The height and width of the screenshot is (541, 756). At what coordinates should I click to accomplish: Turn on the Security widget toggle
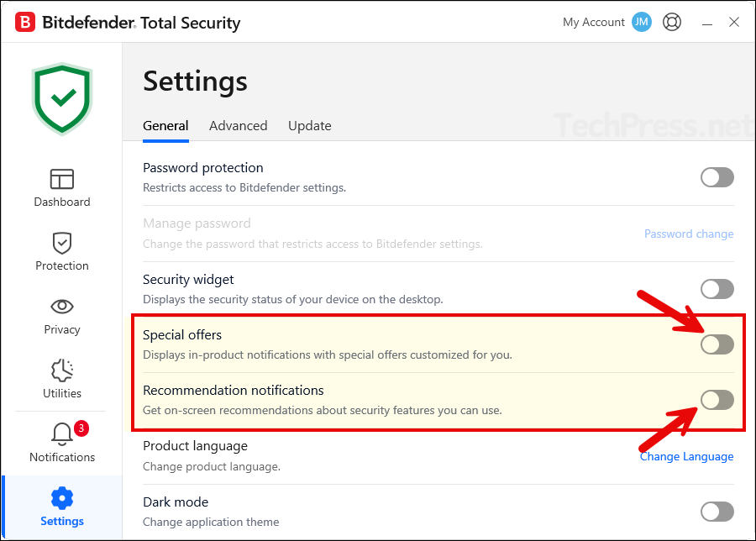717,289
